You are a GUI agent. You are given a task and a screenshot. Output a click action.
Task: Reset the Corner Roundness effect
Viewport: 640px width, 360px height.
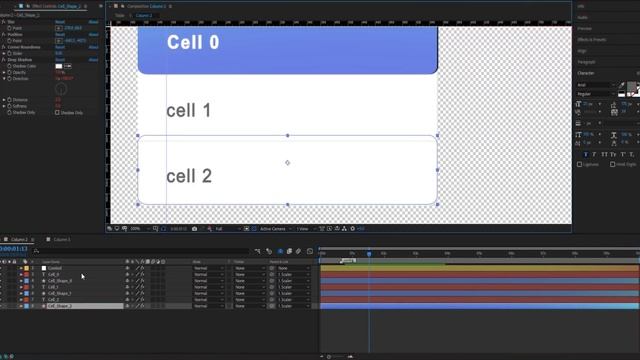coord(60,47)
